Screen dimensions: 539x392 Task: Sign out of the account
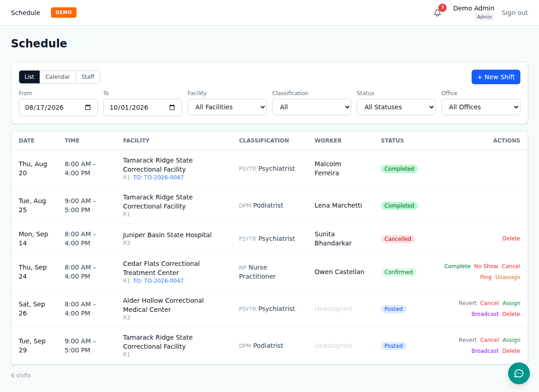(x=514, y=13)
